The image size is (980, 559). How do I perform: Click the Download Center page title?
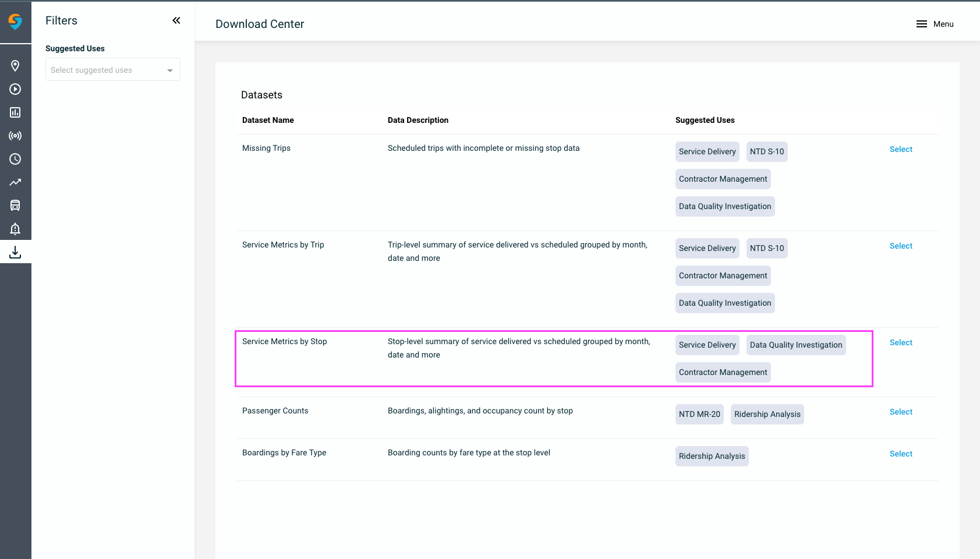click(x=260, y=24)
